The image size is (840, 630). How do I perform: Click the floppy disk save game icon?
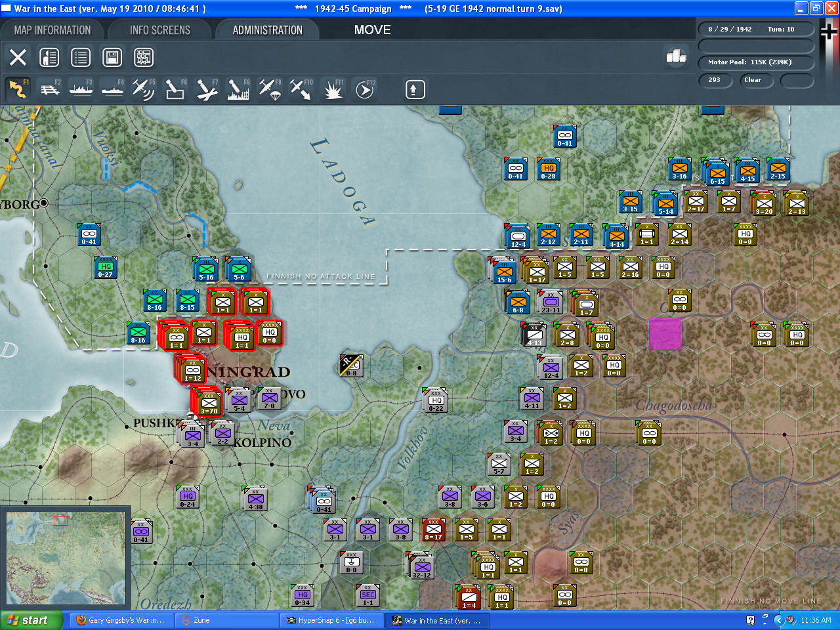point(112,57)
